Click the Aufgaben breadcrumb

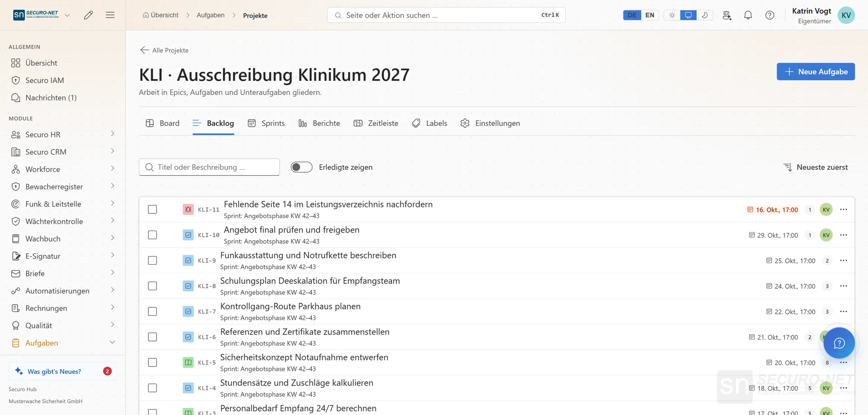[211, 15]
